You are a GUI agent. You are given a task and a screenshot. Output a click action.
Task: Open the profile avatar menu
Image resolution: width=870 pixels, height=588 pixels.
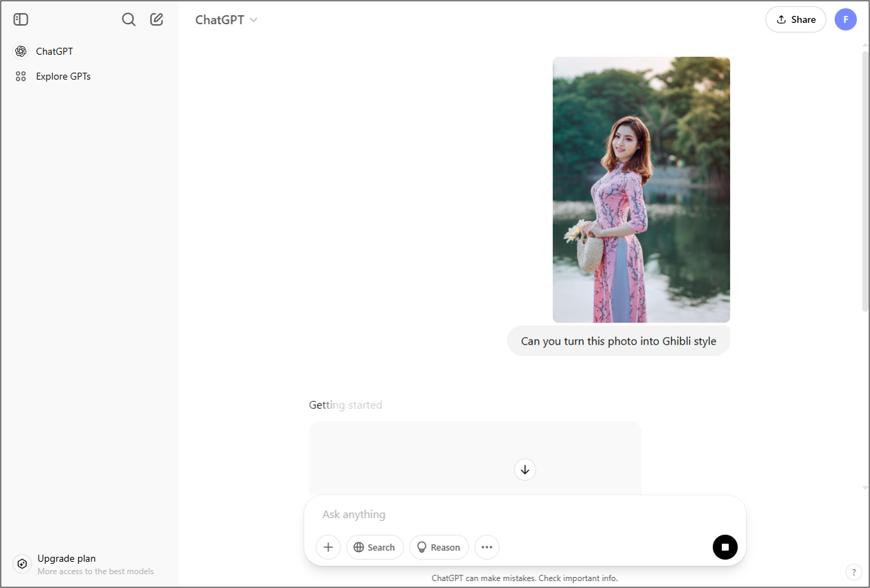[846, 19]
